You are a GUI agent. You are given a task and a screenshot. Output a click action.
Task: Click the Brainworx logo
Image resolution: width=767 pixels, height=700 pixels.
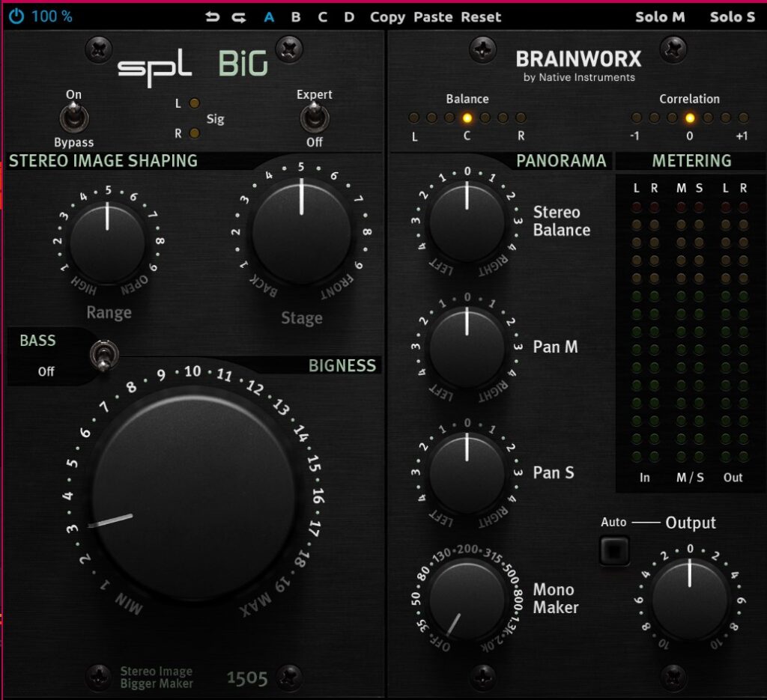pos(578,59)
